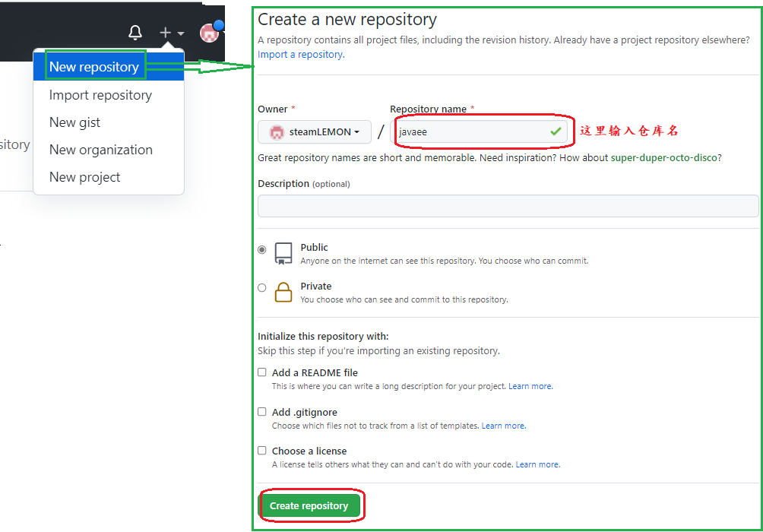763x532 pixels.
Task: Select New gist menu entry
Action: (109, 122)
